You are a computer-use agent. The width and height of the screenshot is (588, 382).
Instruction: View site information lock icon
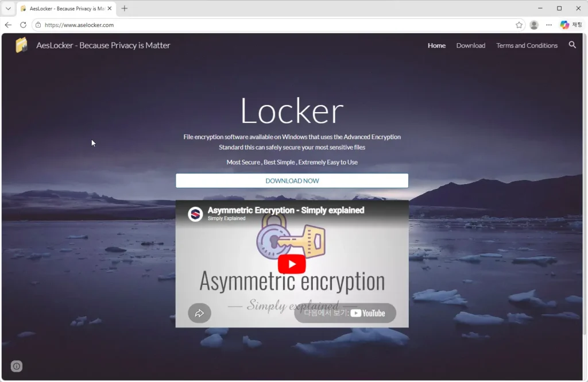[38, 25]
